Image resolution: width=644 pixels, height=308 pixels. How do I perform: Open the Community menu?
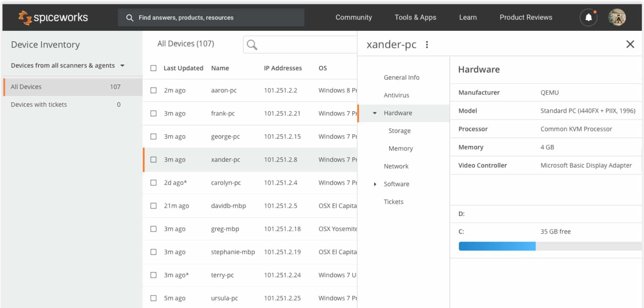354,17
